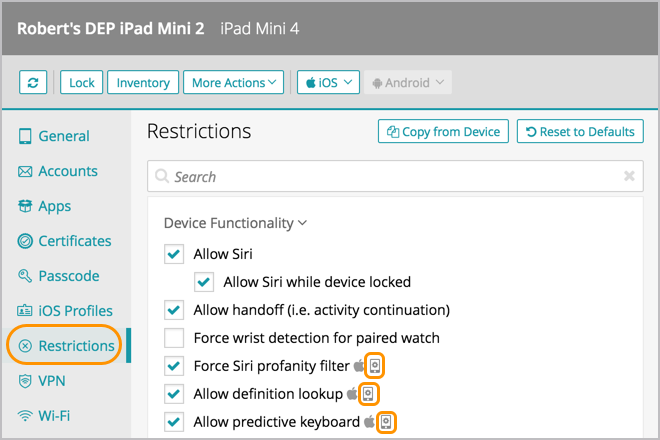Open the iOS platform dropdown

pos(328,83)
